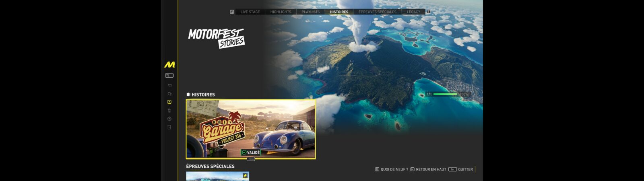The height and width of the screenshot is (181, 644).
Task: Click the 1/1 green progress bar
Action: 445,94
